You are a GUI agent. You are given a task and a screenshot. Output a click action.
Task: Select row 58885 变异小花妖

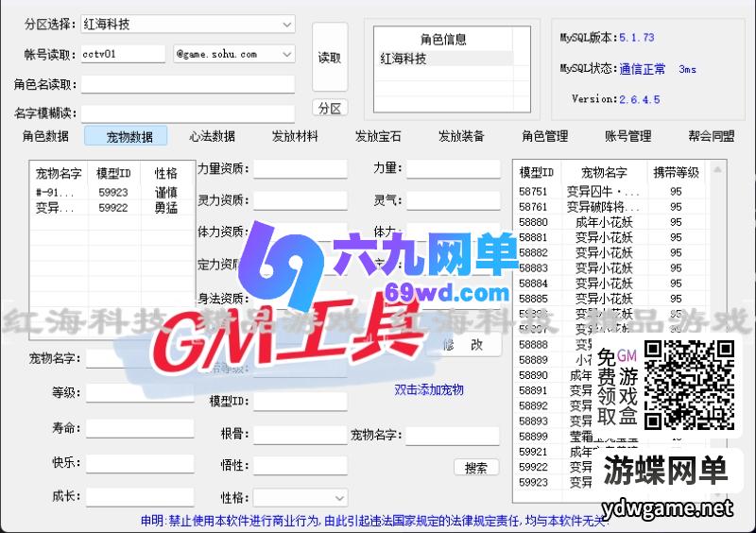point(610,299)
